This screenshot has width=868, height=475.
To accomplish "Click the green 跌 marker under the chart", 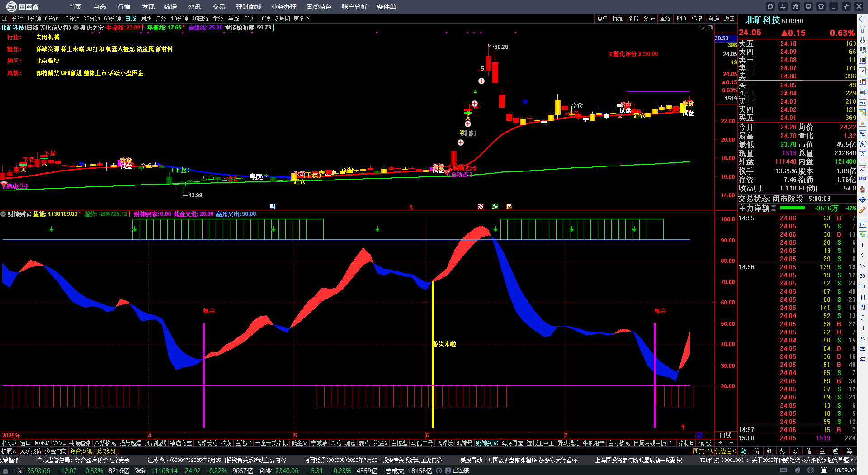I will click(495, 206).
